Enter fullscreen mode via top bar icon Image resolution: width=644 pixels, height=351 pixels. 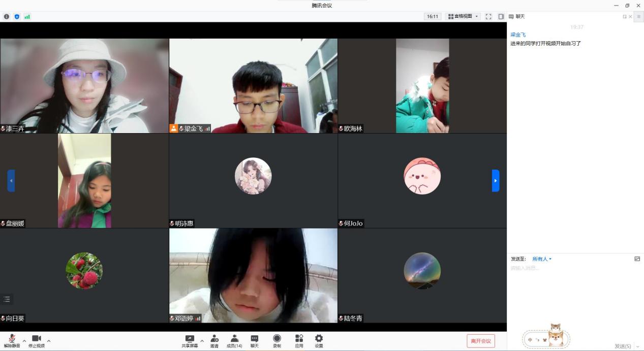pos(488,17)
